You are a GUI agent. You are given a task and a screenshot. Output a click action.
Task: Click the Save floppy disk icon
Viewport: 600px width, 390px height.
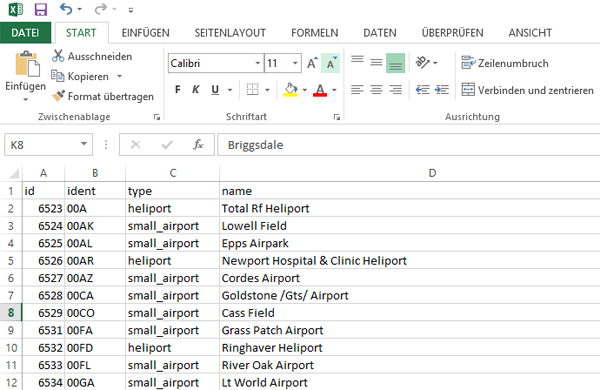click(x=41, y=9)
